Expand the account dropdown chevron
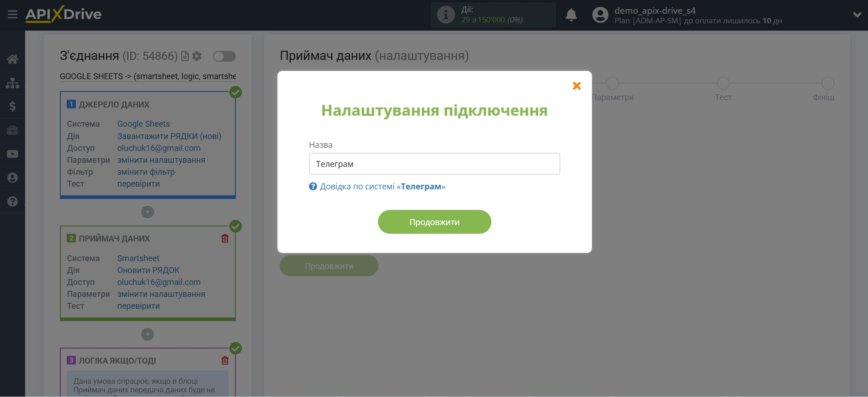This screenshot has width=868, height=397. click(857, 15)
